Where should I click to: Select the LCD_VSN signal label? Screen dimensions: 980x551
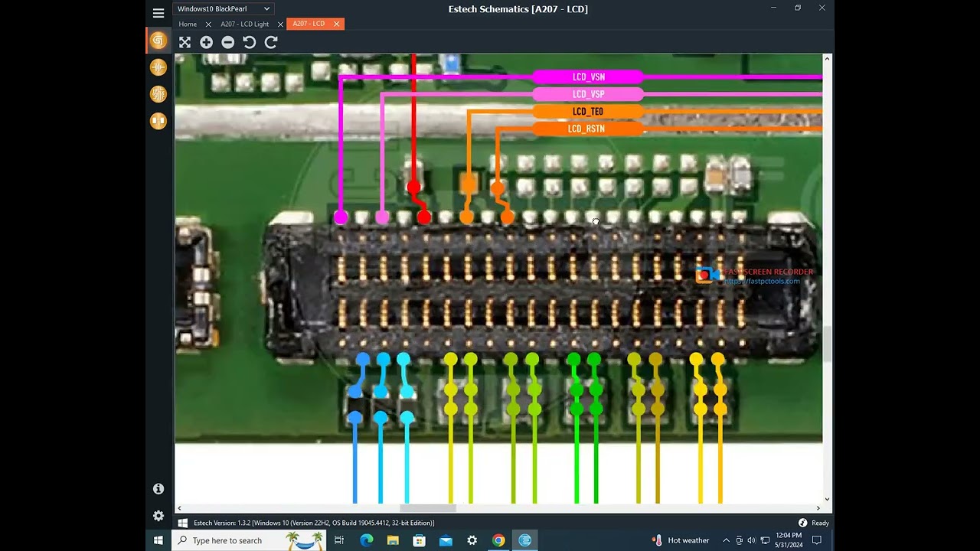(588, 77)
